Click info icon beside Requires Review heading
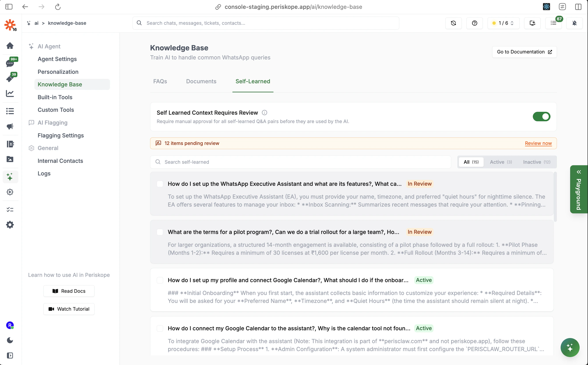The width and height of the screenshot is (588, 365). (264, 113)
